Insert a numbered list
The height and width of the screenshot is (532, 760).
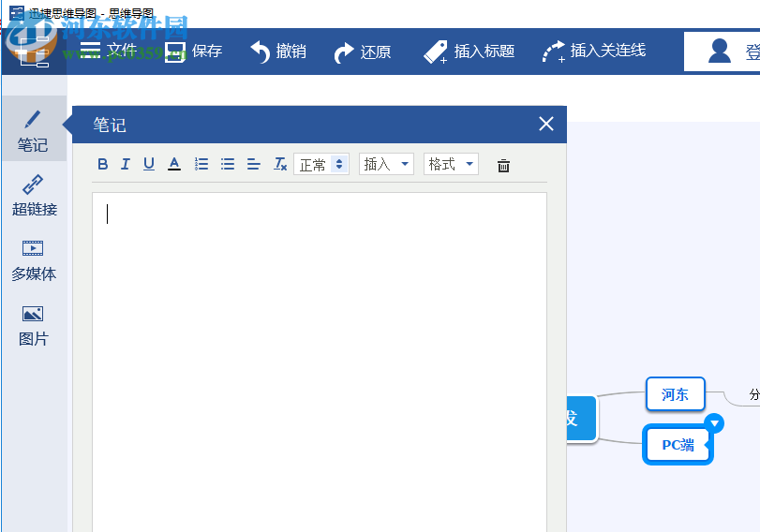[x=201, y=164]
